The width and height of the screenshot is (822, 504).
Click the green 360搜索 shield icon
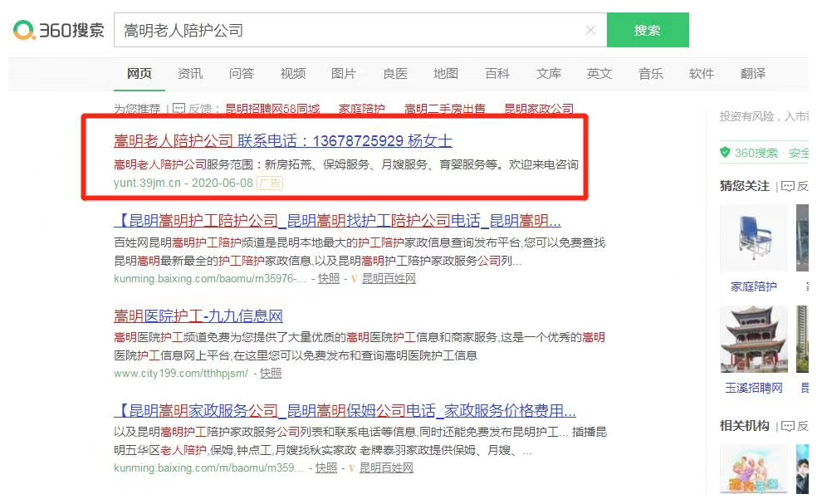[725, 153]
